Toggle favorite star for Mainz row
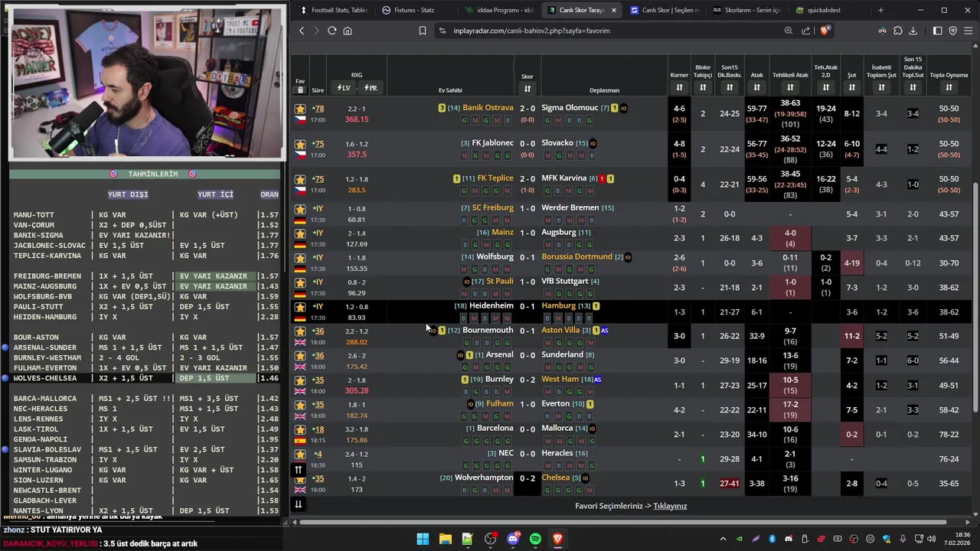980x551 pixels. (300, 233)
